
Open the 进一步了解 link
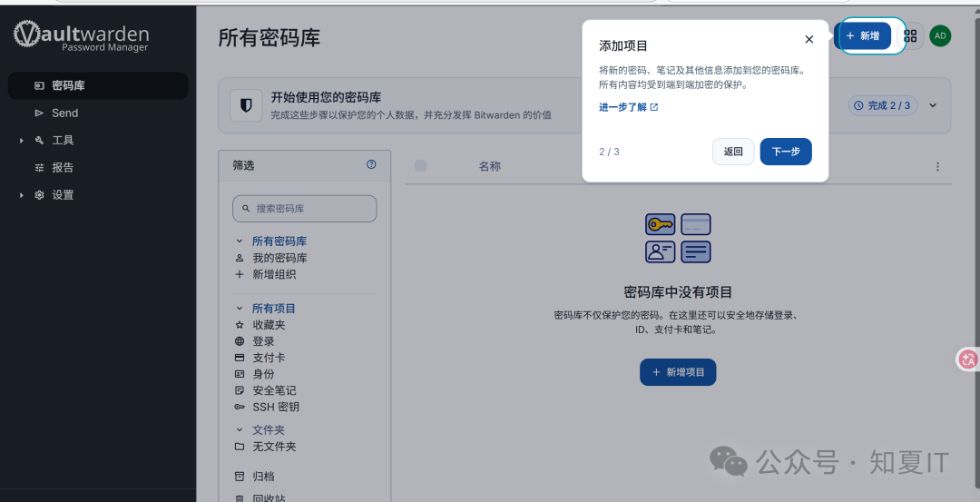click(x=628, y=107)
